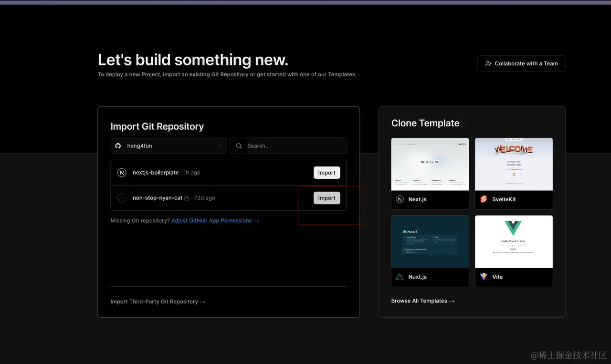
Task: Open Adjust GitHub App Permissions link
Action: click(x=215, y=221)
